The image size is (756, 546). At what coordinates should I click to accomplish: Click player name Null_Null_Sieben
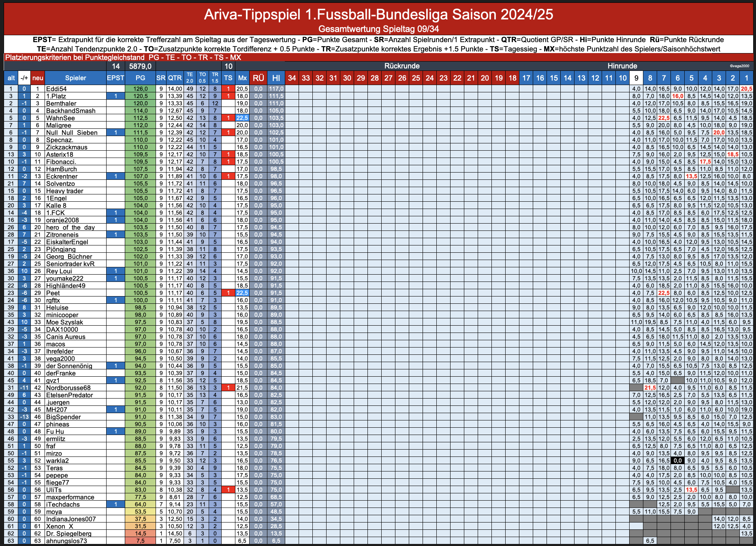point(72,132)
